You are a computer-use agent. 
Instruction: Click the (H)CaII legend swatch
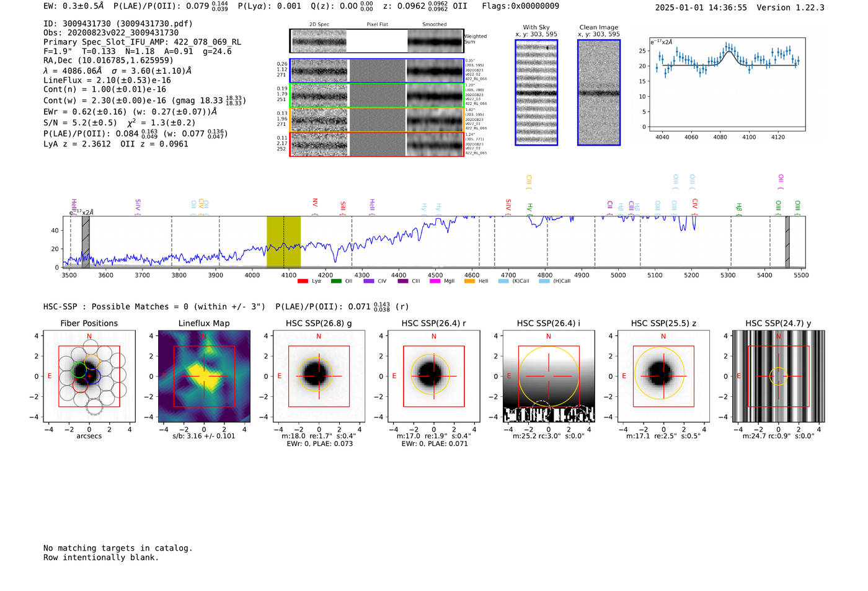point(544,281)
